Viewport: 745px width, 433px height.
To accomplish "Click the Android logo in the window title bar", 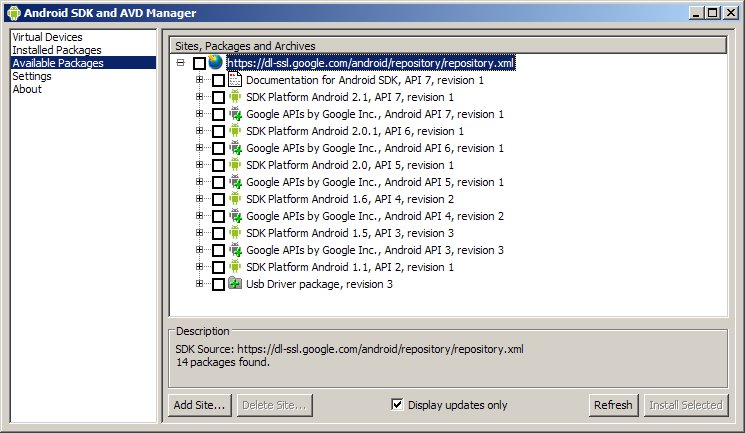I will tap(14, 13).
